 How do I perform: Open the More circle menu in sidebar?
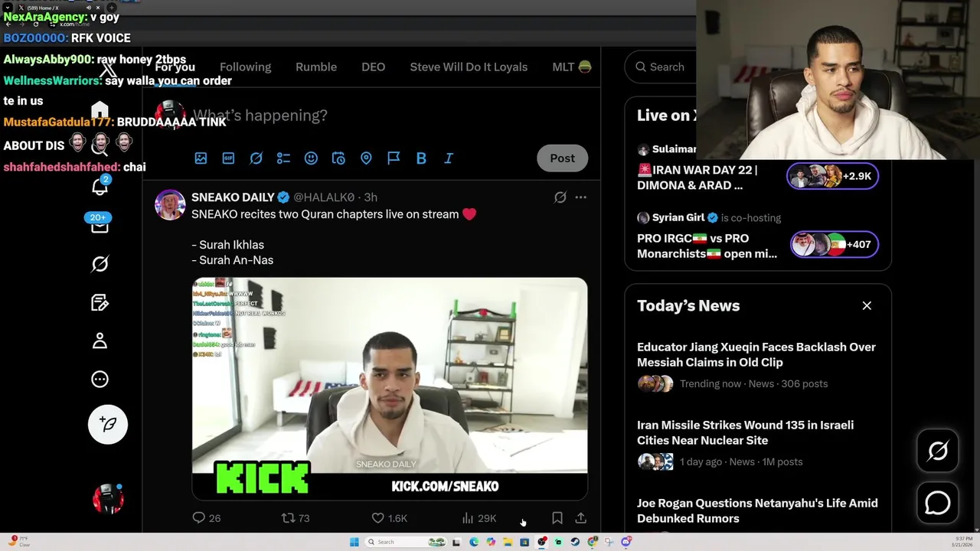100,379
